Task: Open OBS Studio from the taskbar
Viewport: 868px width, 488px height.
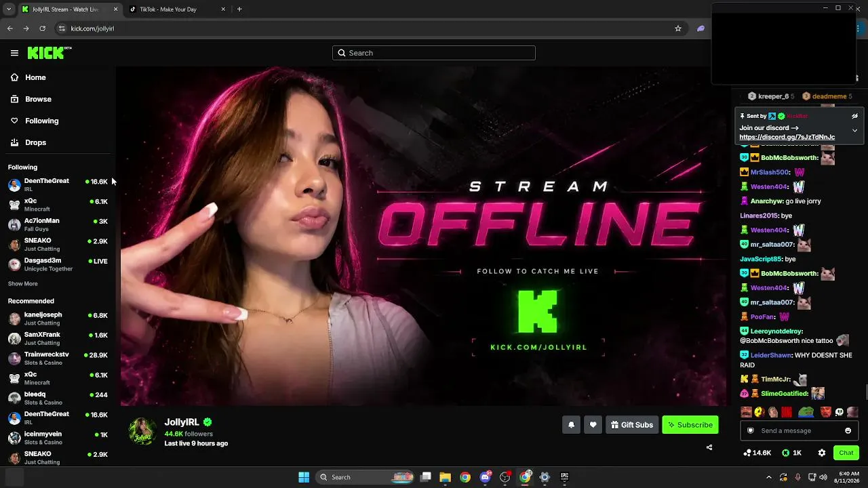Action: point(505,477)
